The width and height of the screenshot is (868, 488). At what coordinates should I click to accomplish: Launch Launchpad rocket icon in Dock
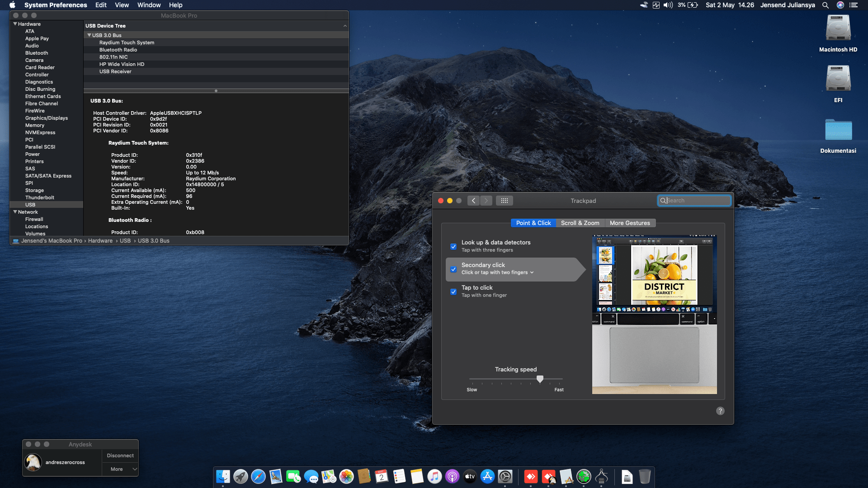pyautogui.click(x=241, y=476)
